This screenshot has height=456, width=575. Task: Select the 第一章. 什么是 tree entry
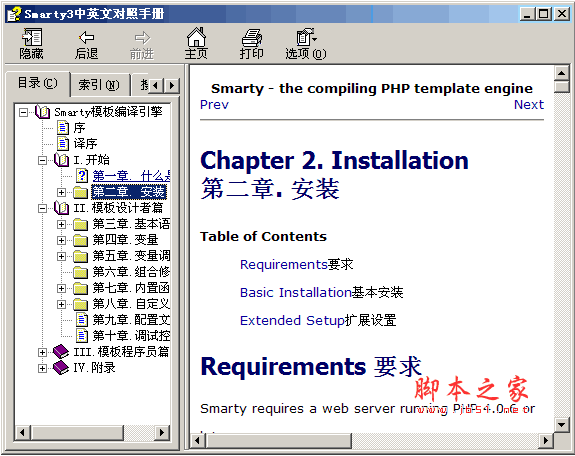tap(131, 176)
